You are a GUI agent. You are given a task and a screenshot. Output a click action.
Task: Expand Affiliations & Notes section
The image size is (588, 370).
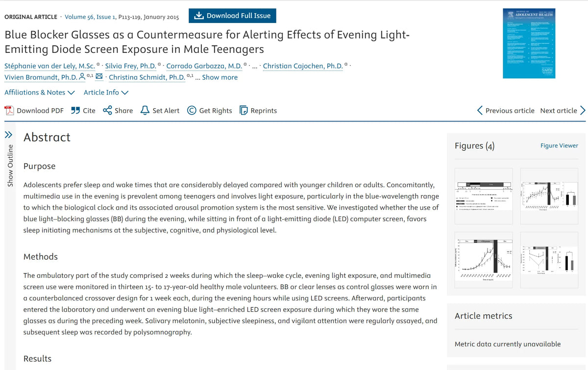(40, 92)
